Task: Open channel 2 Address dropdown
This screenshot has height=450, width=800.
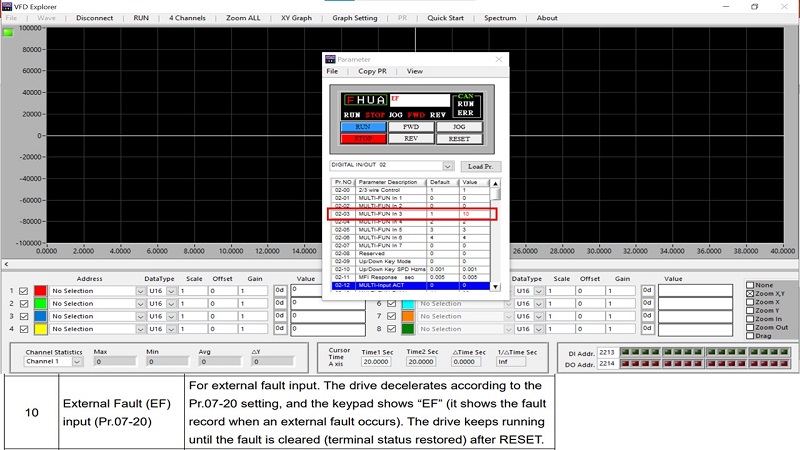Action: click(140, 304)
